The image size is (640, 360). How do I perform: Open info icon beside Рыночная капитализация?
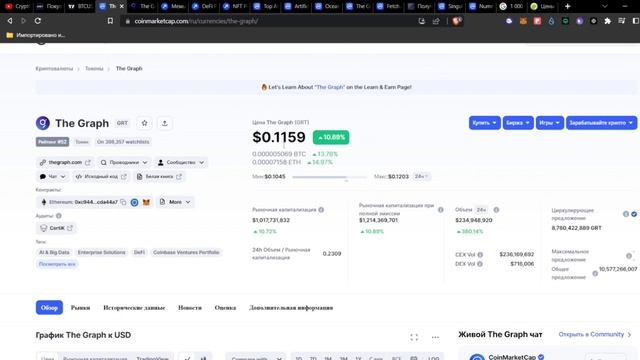(x=321, y=210)
